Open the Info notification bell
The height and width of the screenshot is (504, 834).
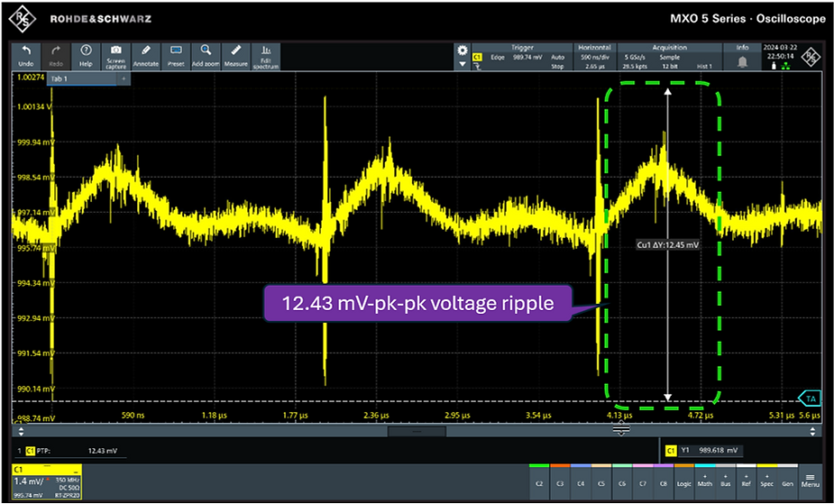pyautogui.click(x=743, y=61)
